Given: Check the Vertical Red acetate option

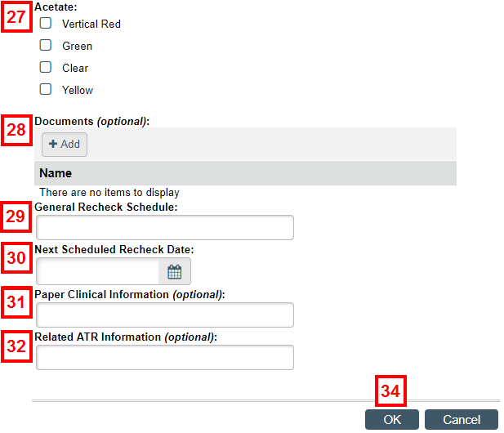Looking at the screenshot, I should (x=45, y=23).
